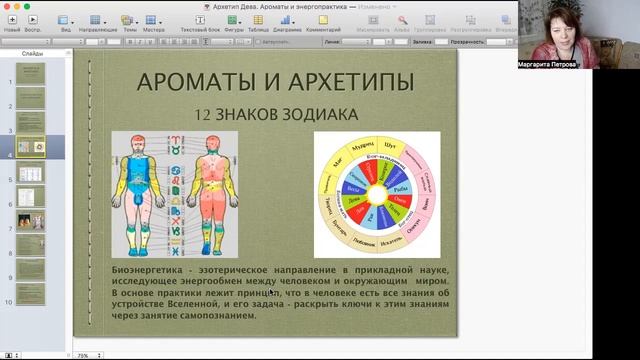Select slide 3 thumbnail

click(x=31, y=122)
